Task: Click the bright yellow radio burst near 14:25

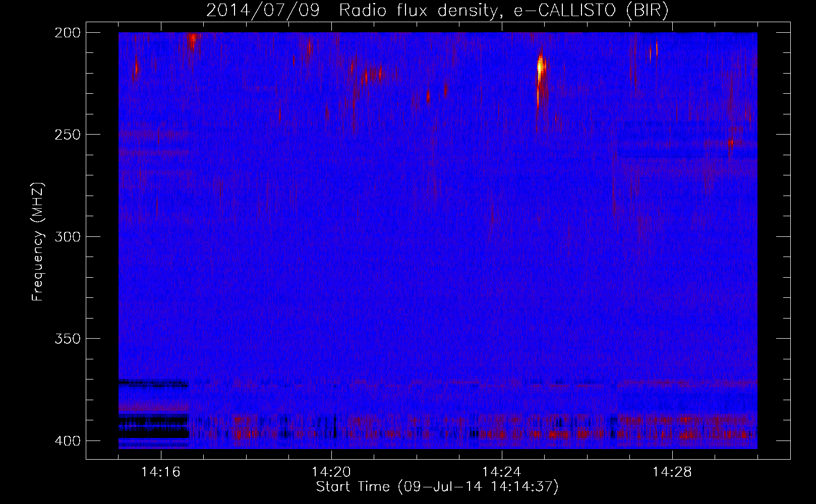Action: pyautogui.click(x=541, y=68)
